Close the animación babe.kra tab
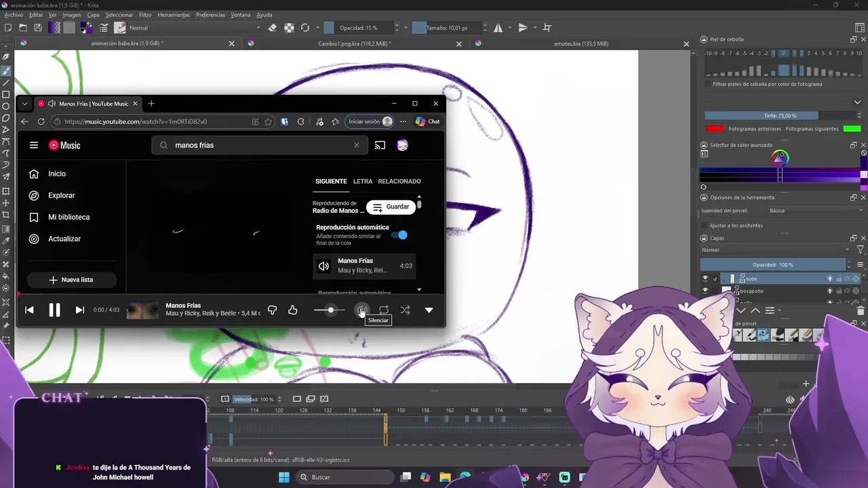 point(231,43)
